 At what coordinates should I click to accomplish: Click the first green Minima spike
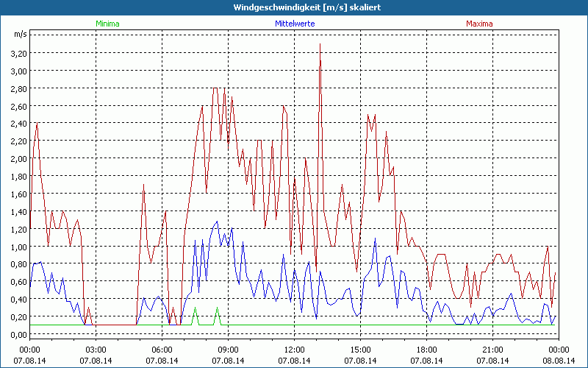coord(195,309)
